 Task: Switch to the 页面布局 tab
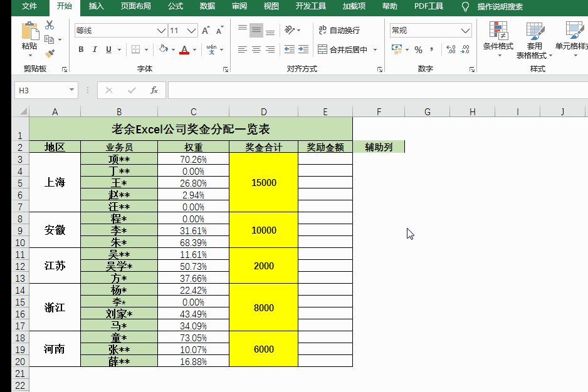(136, 6)
